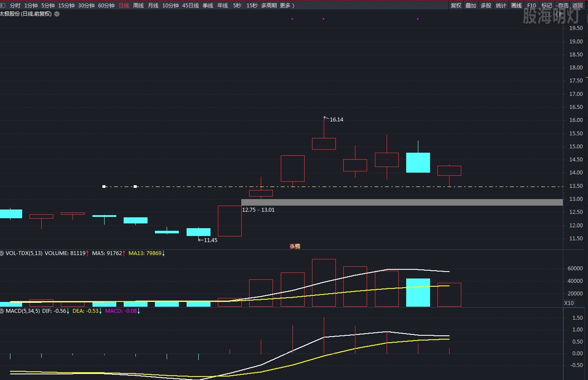588x380 pixels.
Task: Select the 15秒 period tab
Action: tap(252, 6)
